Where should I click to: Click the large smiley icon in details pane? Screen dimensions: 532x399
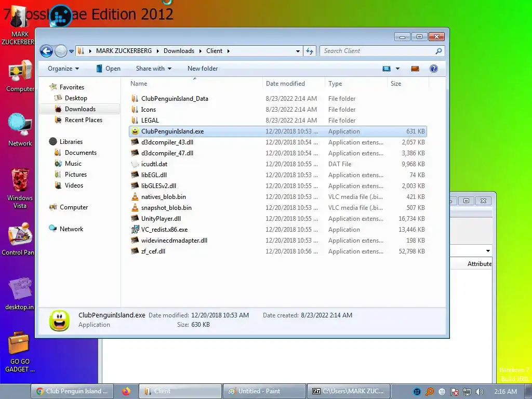(59, 320)
